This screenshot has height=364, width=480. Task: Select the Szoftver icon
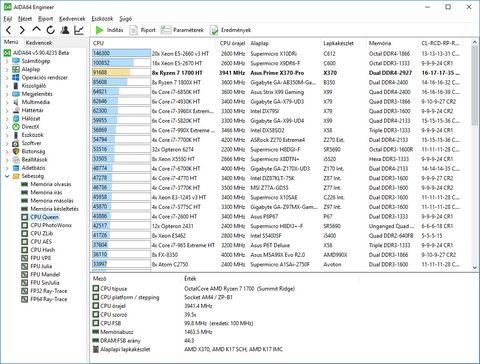[x=16, y=143]
